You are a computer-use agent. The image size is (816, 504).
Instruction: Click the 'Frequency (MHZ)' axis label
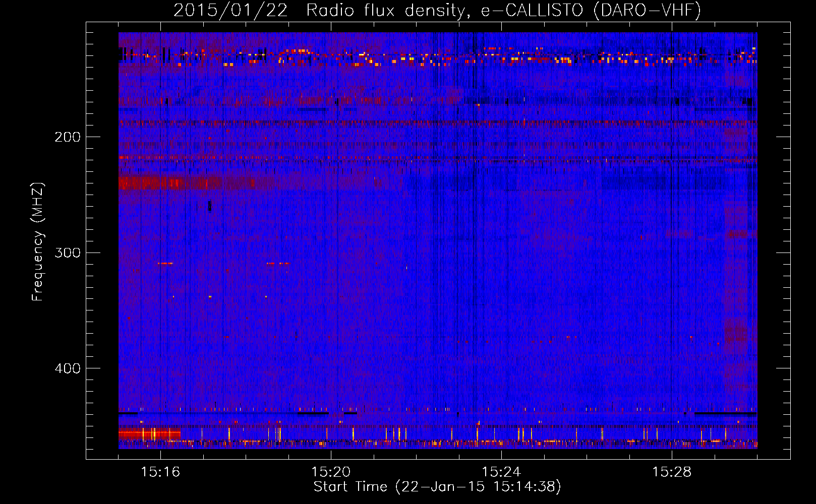[x=38, y=242]
